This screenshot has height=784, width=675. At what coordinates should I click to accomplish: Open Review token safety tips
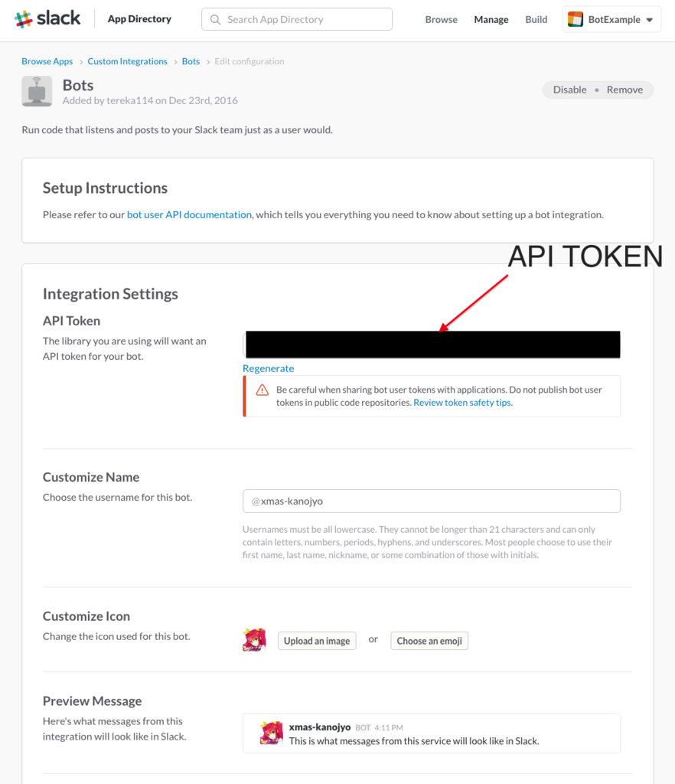[x=462, y=403]
